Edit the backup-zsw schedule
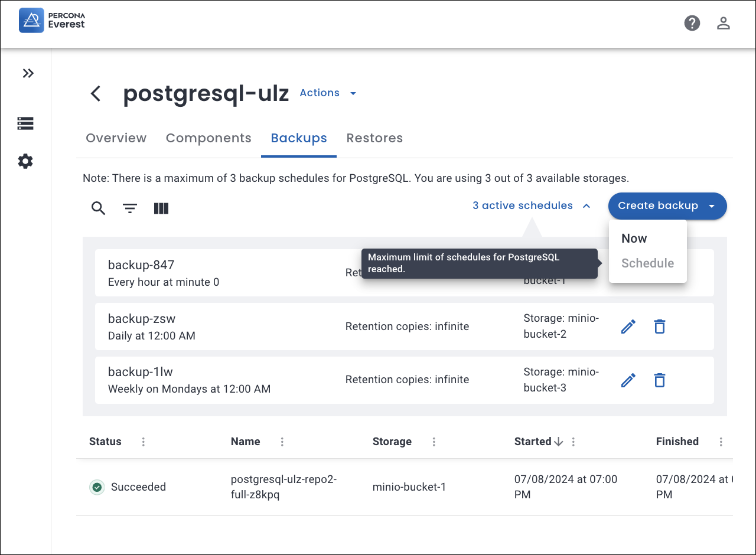Screen dimensions: 756x555 628,327
